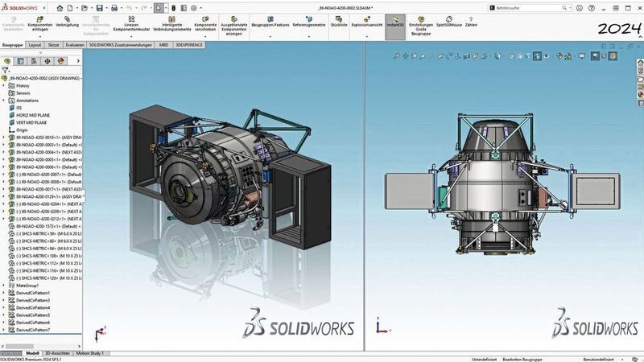
Task: Open the DisplayManager tab in the feature tree panel
Action: (x=61, y=60)
